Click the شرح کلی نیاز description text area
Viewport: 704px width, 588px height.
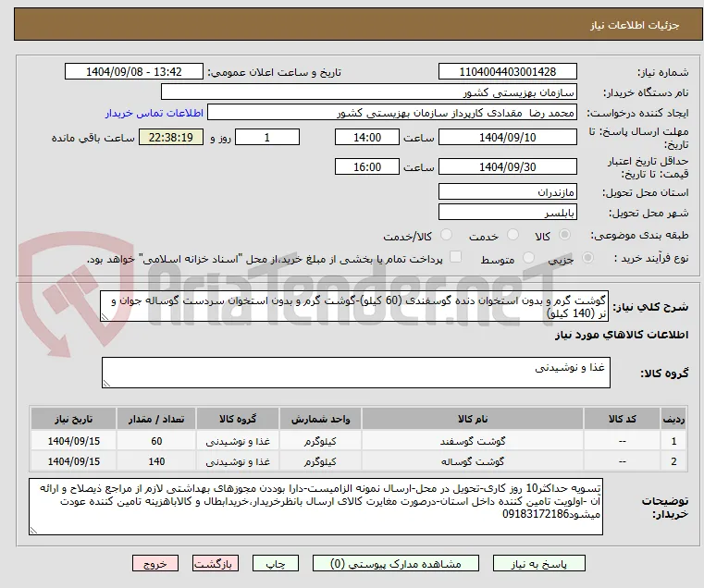coord(354,306)
